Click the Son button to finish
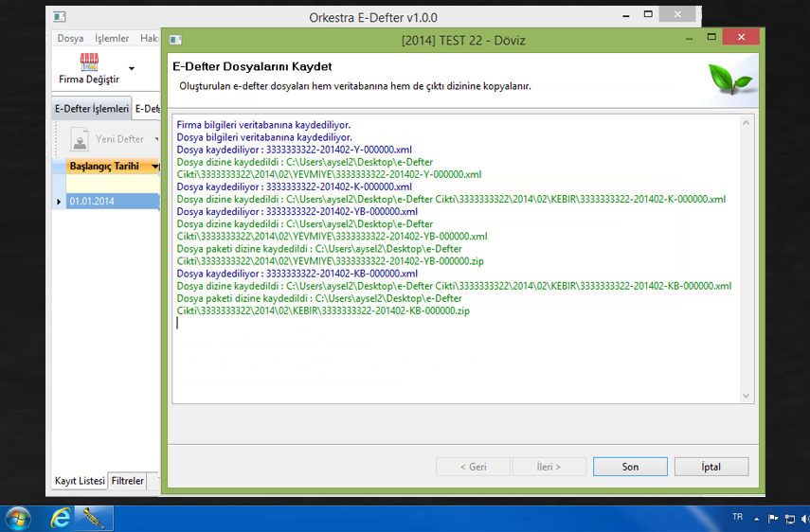Image resolution: width=810 pixels, height=532 pixels. [x=630, y=467]
